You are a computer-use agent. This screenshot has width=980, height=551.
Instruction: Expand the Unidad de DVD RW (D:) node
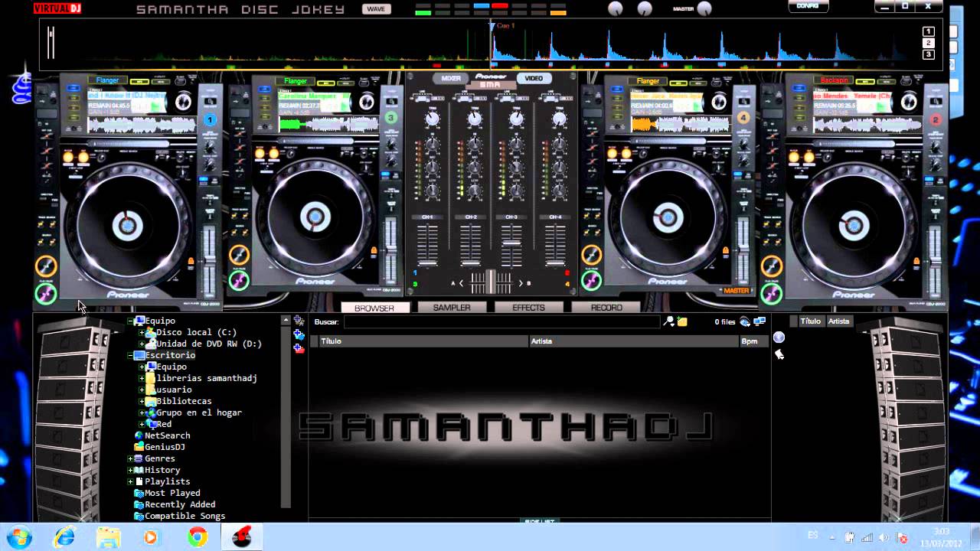point(142,344)
